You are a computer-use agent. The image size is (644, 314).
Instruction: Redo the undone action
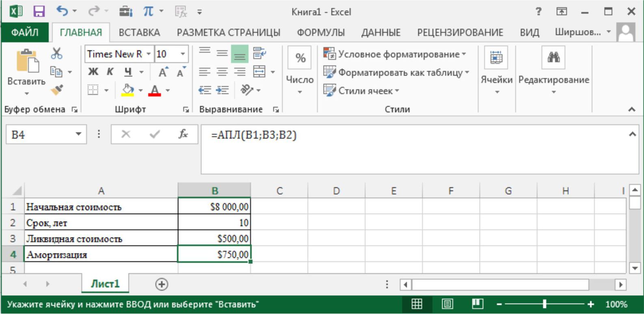(94, 11)
